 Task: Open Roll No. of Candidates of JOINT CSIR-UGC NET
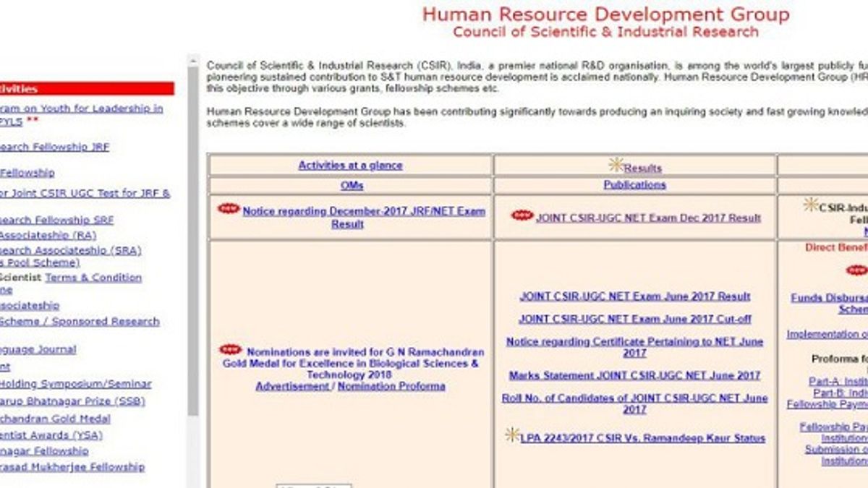635,403
